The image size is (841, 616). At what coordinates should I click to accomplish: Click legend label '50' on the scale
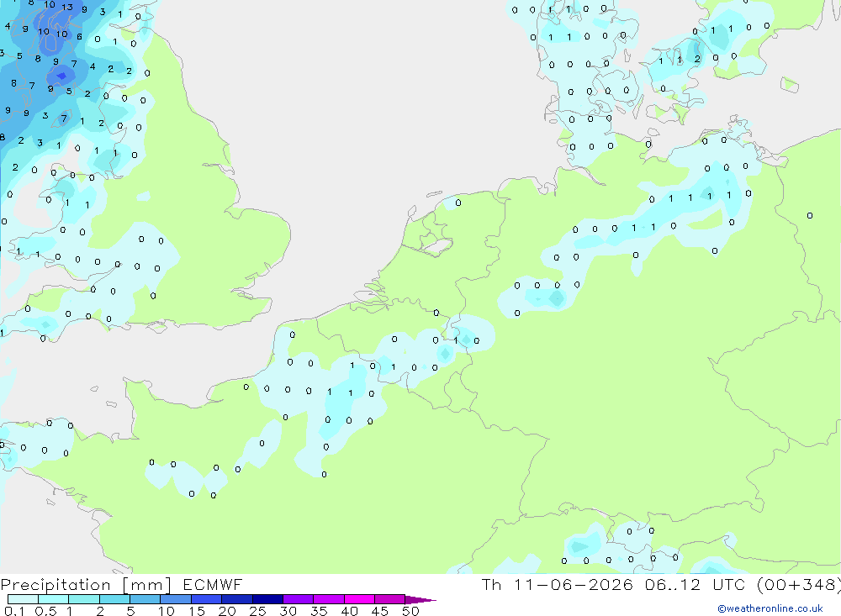(411, 611)
